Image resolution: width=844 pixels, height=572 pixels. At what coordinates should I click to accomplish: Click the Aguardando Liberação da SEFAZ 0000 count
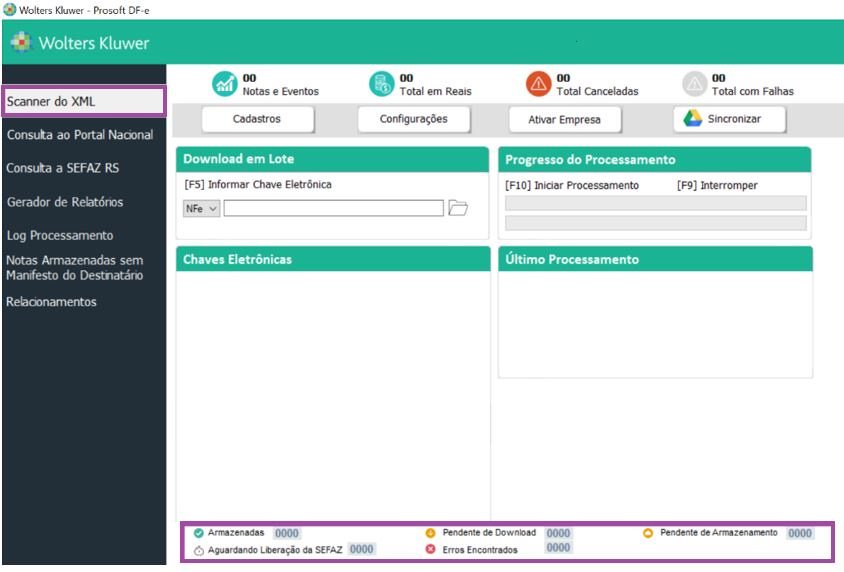coord(361,549)
